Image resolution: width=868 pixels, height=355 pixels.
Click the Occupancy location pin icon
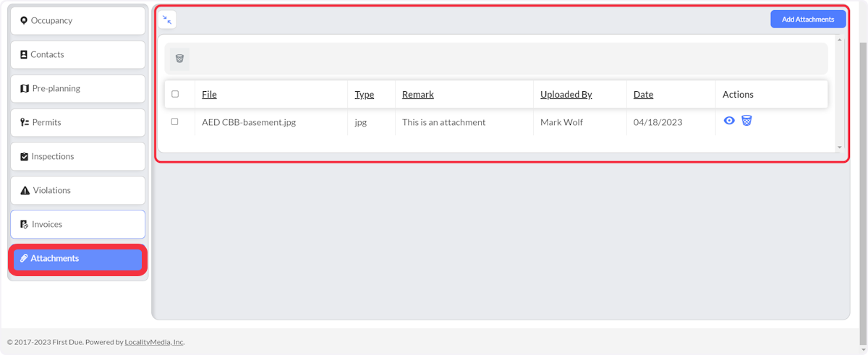point(24,21)
